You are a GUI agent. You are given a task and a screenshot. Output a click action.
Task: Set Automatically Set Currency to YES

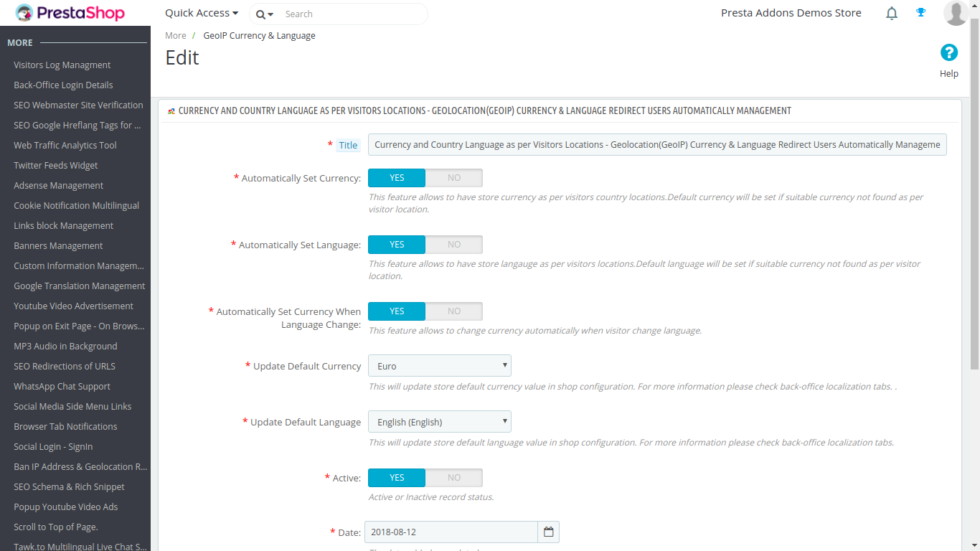pyautogui.click(x=397, y=178)
